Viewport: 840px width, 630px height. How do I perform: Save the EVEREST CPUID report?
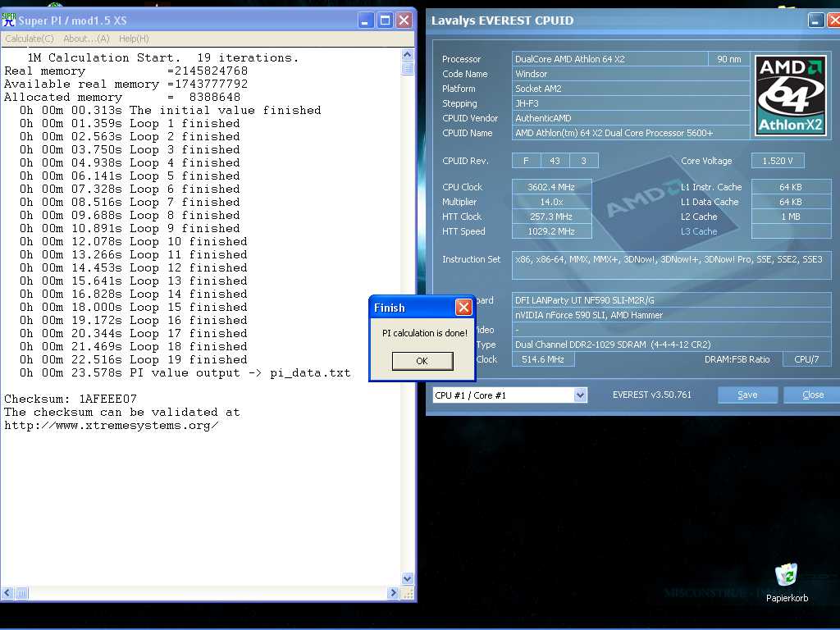click(747, 395)
